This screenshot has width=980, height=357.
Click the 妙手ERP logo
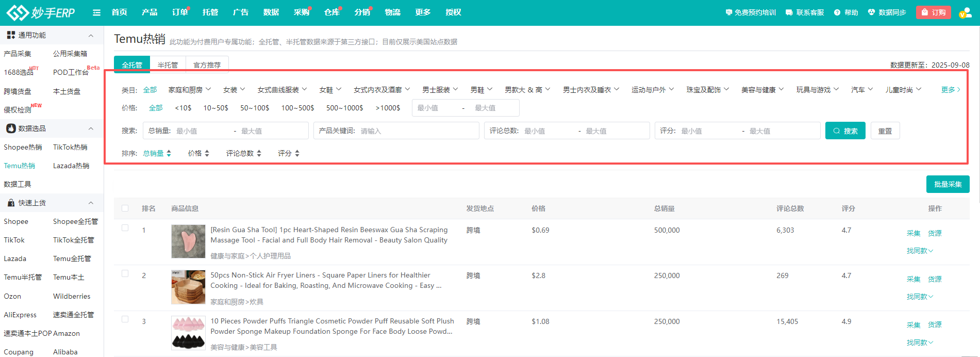(x=40, y=12)
